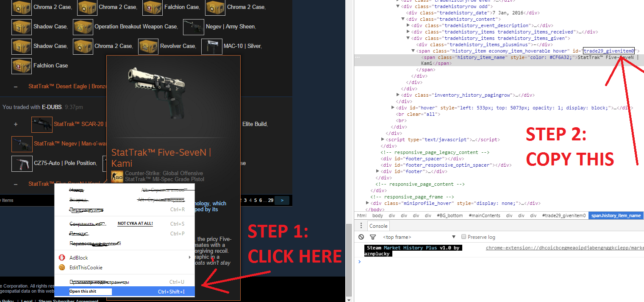This screenshot has height=302, width=644.
Task: Select the #trade29_givenitem0 breadcrumb
Action: (x=563, y=215)
